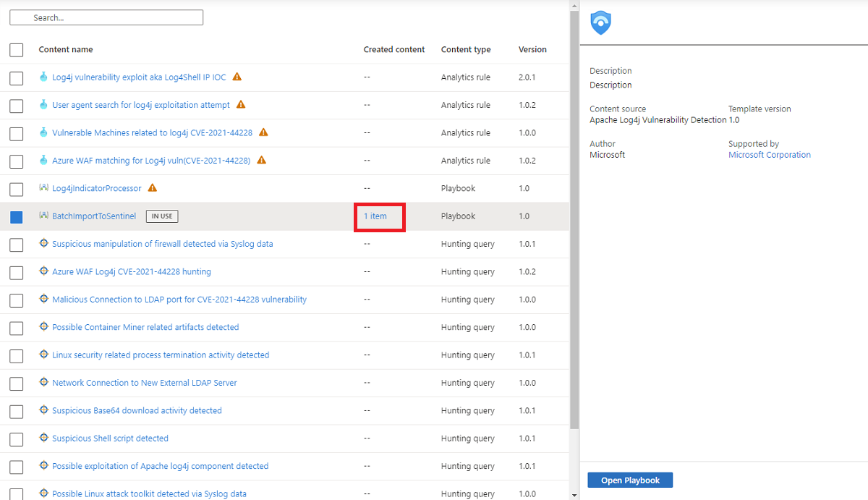Viewport: 868px width, 500px height.
Task: Check the Vulnerable Machines row checkbox
Action: (x=17, y=134)
